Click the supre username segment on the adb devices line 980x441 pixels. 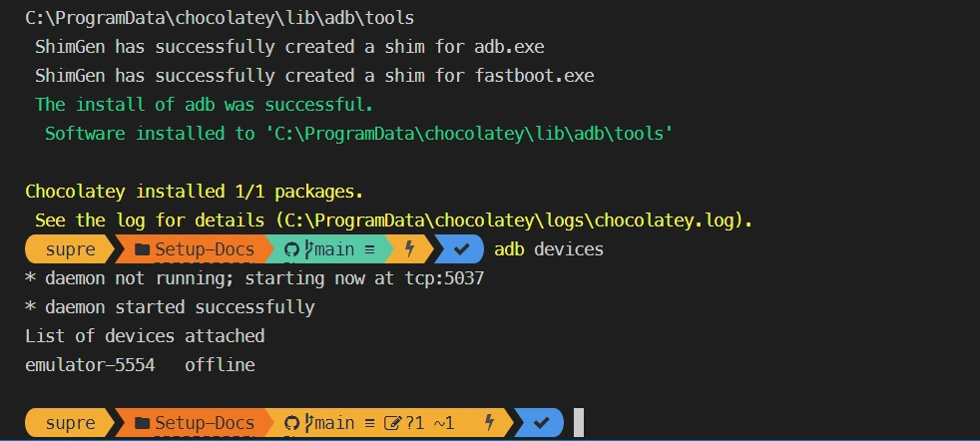coord(70,249)
